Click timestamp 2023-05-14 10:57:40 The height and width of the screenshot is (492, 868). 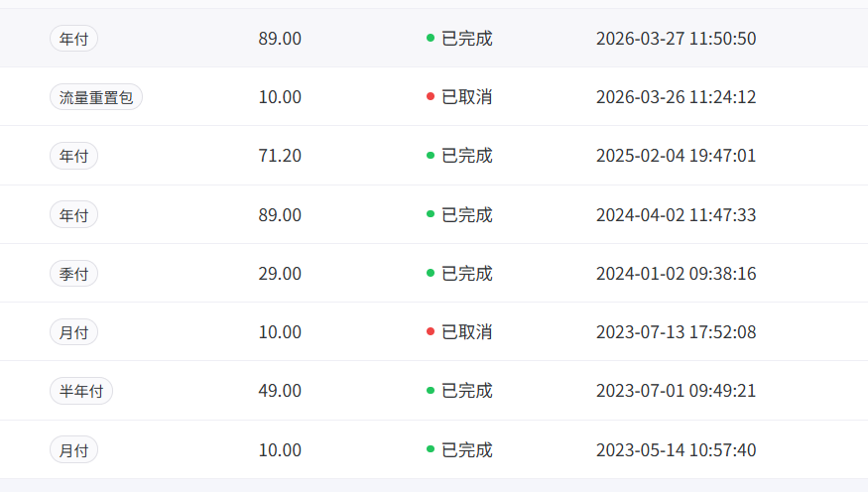(676, 450)
